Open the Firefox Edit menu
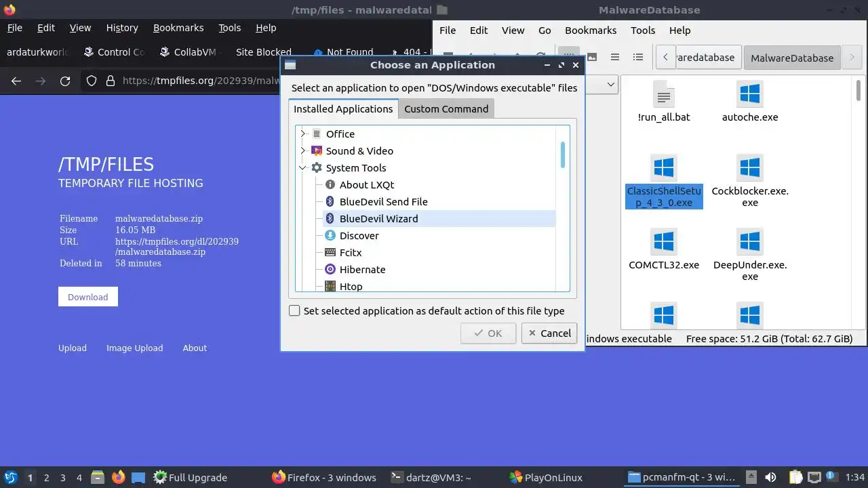Screen dimensions: 868x488 [46, 28]
